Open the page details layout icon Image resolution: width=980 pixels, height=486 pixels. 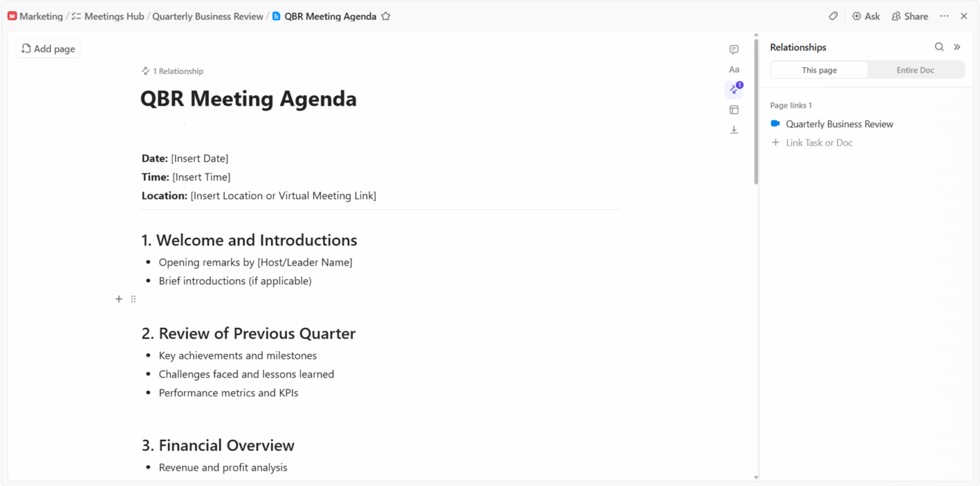point(734,109)
